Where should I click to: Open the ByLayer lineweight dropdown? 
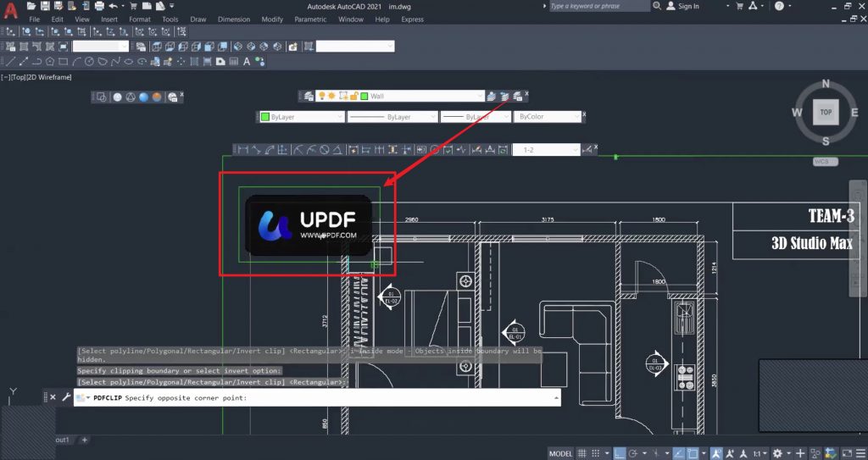506,117
